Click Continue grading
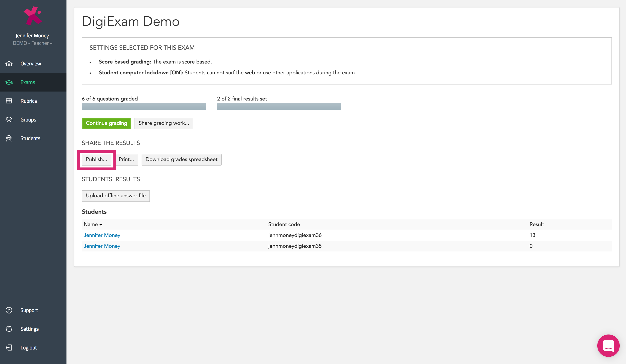The width and height of the screenshot is (626, 364). 106,123
